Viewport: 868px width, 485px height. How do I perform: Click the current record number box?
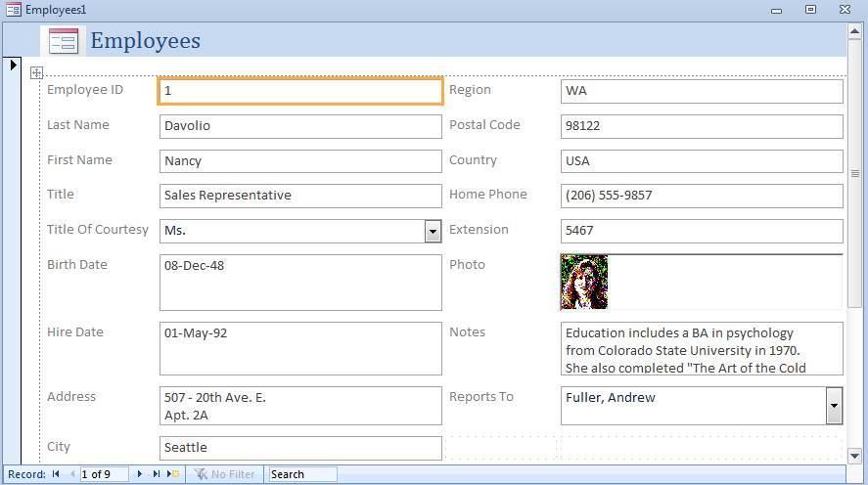pyautogui.click(x=104, y=474)
